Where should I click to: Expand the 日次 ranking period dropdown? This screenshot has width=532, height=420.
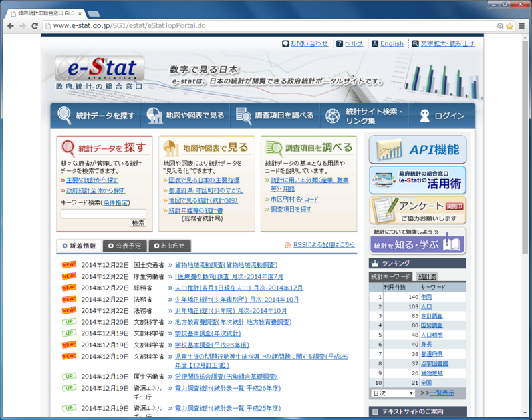click(393, 393)
